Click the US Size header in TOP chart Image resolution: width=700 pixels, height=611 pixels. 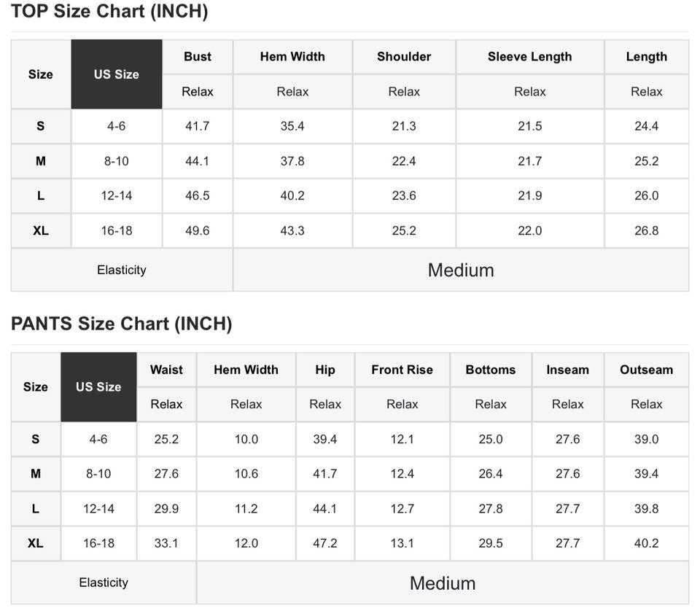pos(117,74)
